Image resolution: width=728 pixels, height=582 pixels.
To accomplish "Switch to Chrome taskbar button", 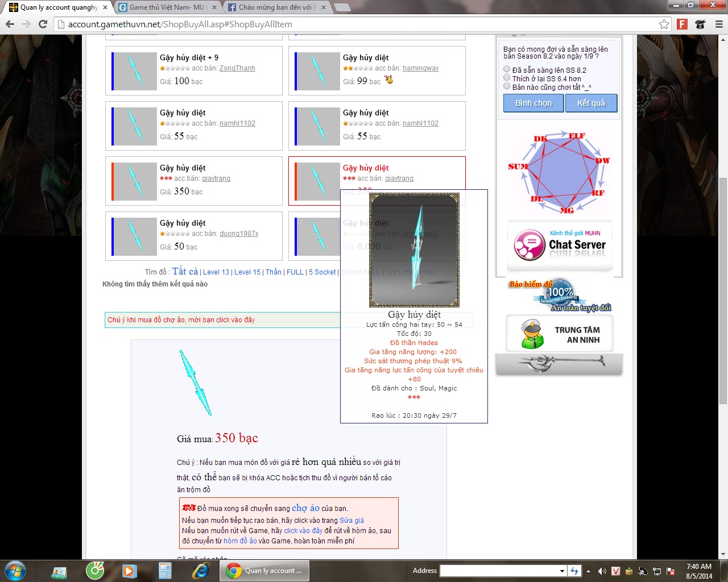I will pyautogui.click(x=264, y=571).
